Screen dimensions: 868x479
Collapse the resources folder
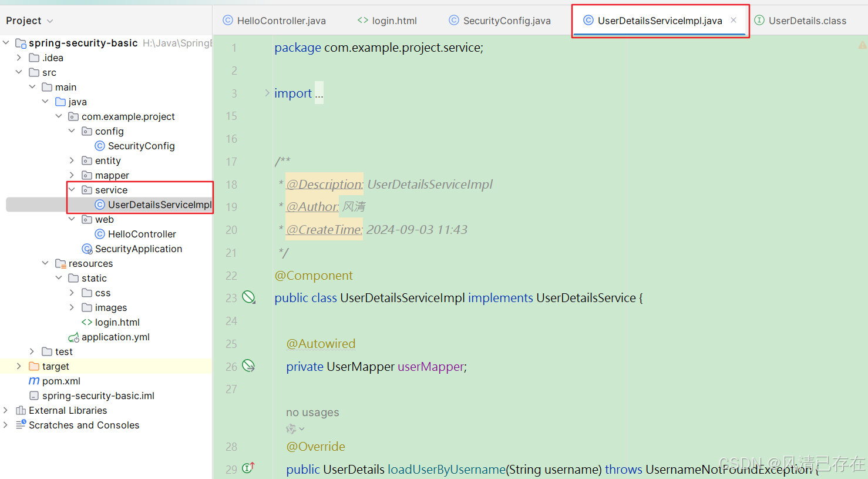(45, 263)
